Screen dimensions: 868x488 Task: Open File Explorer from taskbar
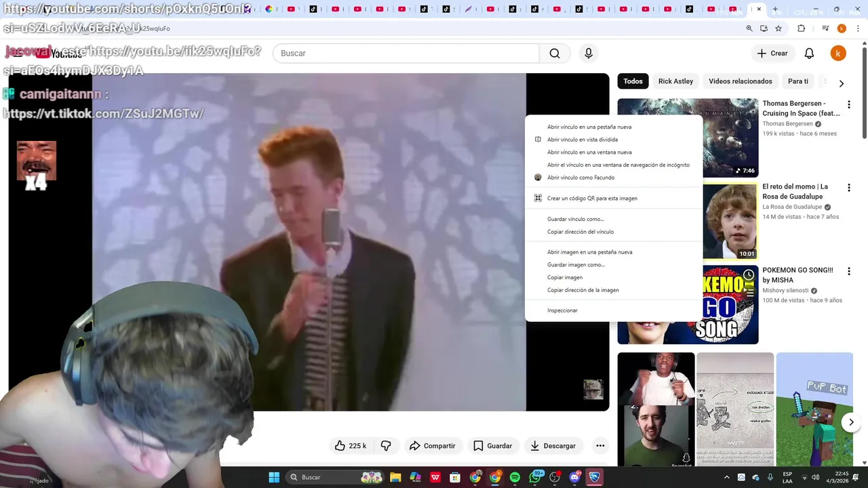[395, 477]
